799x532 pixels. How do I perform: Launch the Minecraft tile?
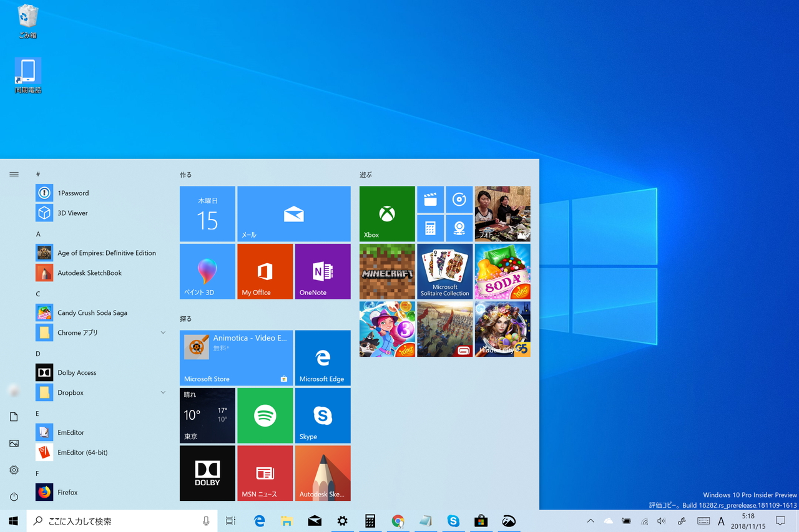[386, 271]
